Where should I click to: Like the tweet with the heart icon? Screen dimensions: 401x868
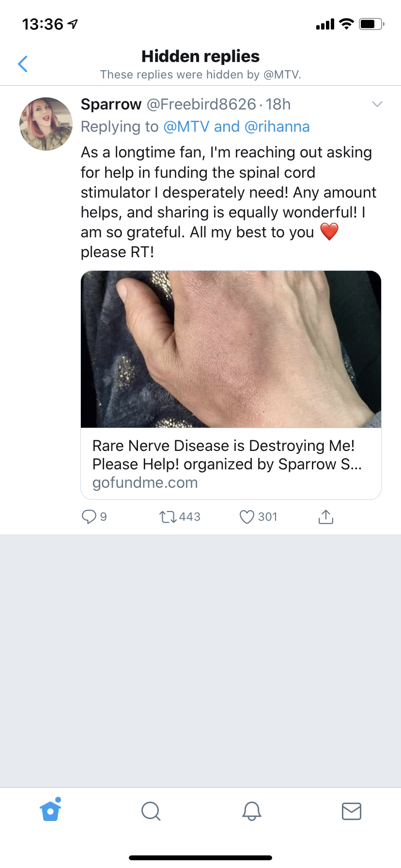[247, 517]
